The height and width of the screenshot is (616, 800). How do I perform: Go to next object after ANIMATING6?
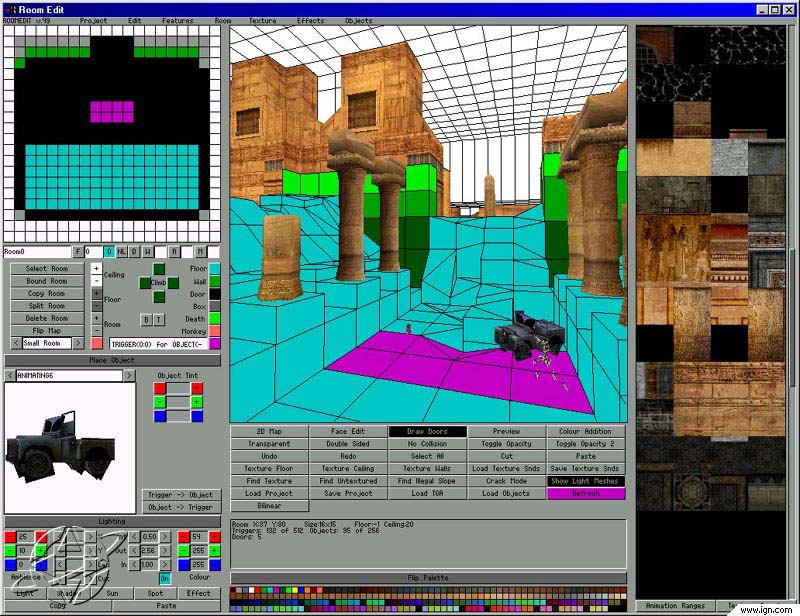click(128, 375)
